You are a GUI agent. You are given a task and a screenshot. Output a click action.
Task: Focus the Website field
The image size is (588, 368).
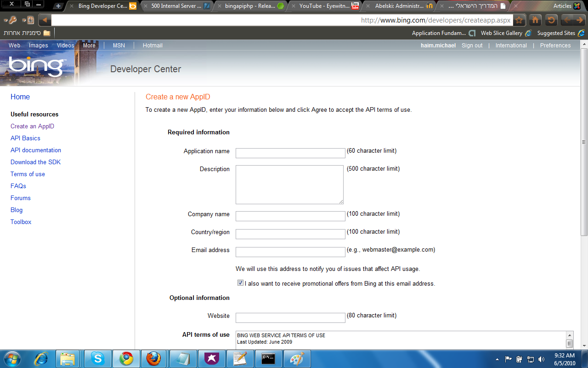(x=290, y=318)
